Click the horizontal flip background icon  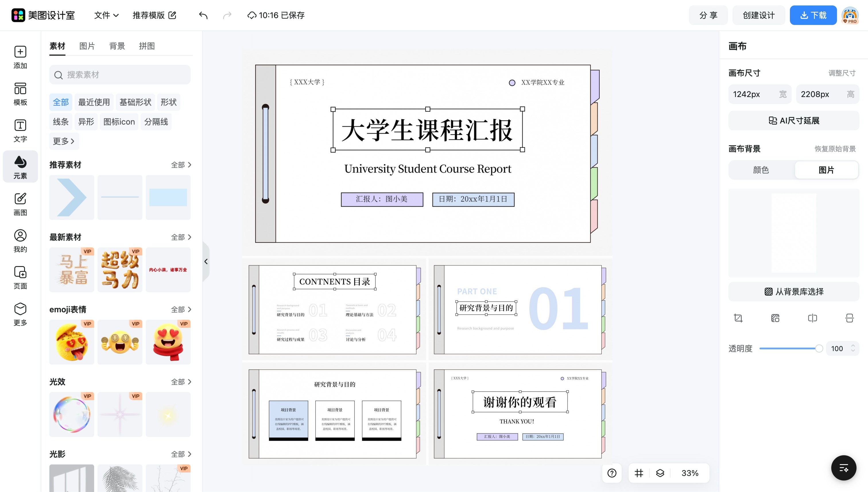(x=813, y=318)
